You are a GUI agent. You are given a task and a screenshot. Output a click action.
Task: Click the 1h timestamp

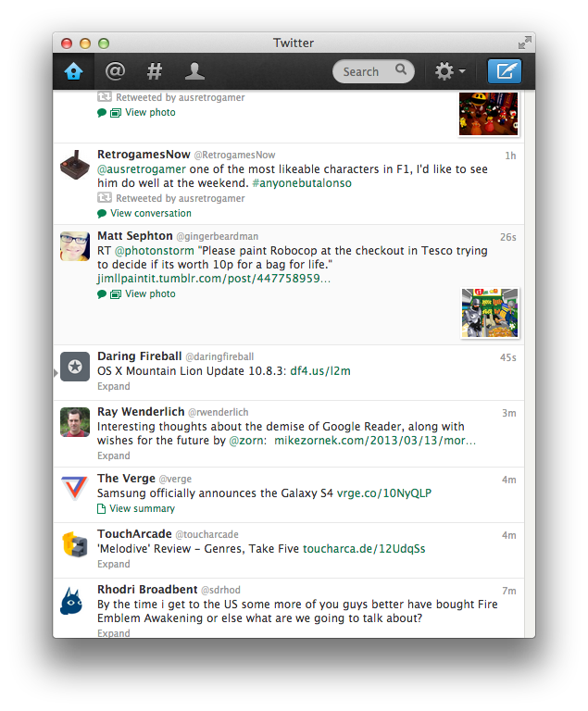[x=510, y=156]
